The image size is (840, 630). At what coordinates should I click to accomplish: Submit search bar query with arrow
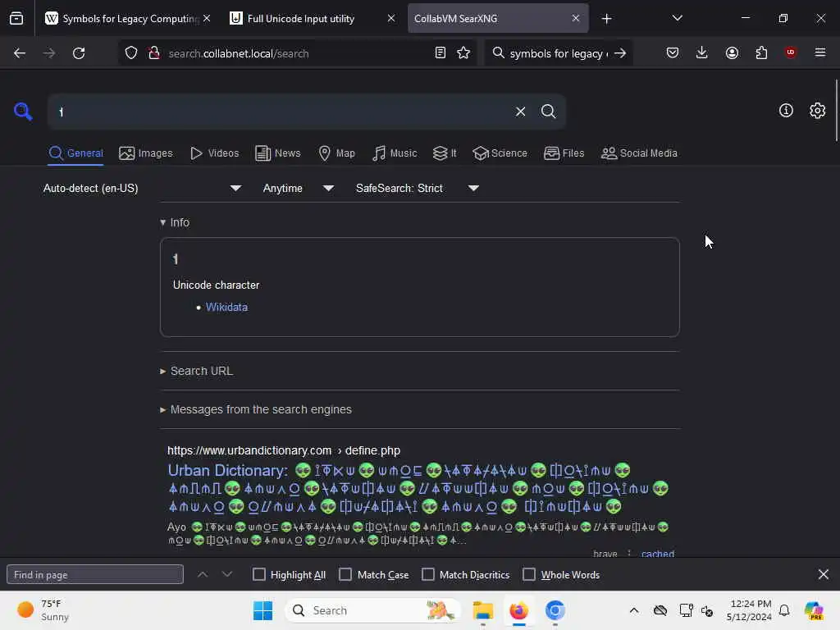coord(620,53)
